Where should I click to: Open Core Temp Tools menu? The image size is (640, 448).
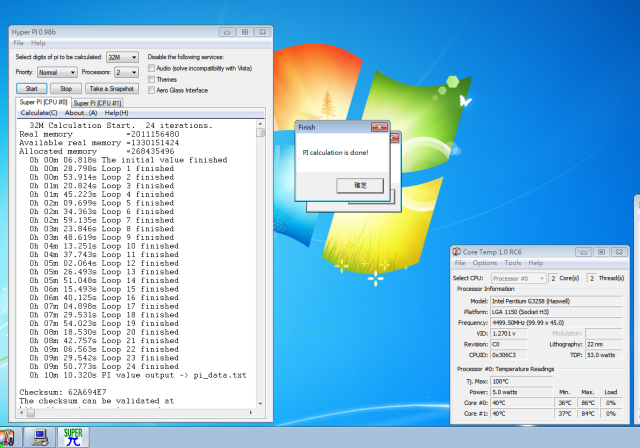click(x=513, y=263)
